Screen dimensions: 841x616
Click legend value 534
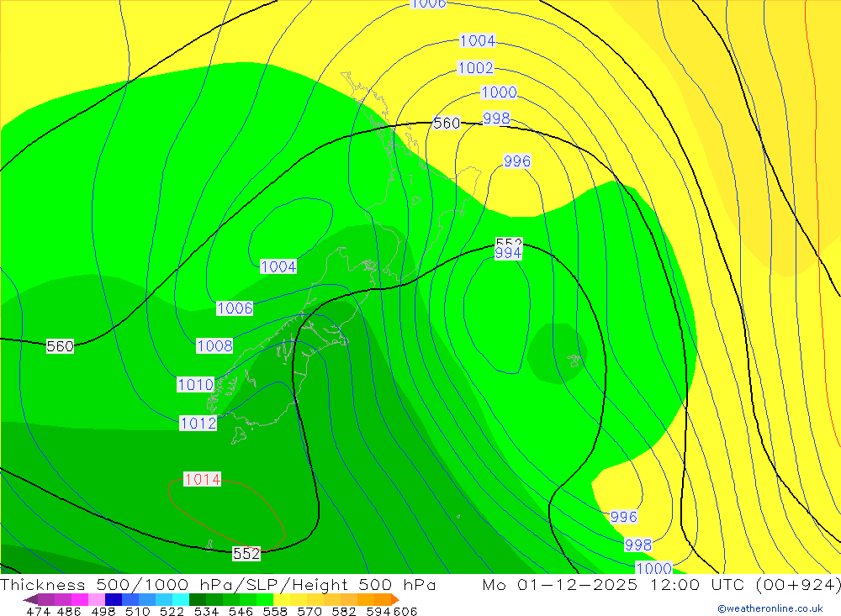click(206, 611)
